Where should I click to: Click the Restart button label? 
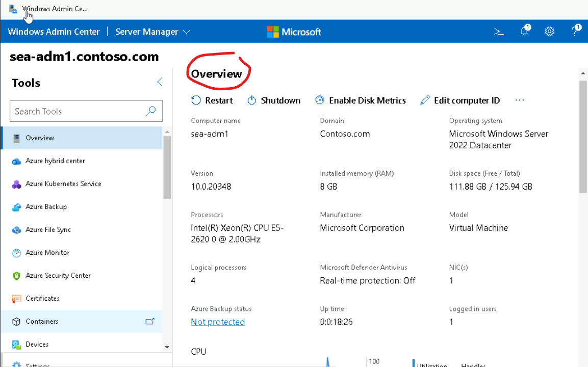point(219,100)
